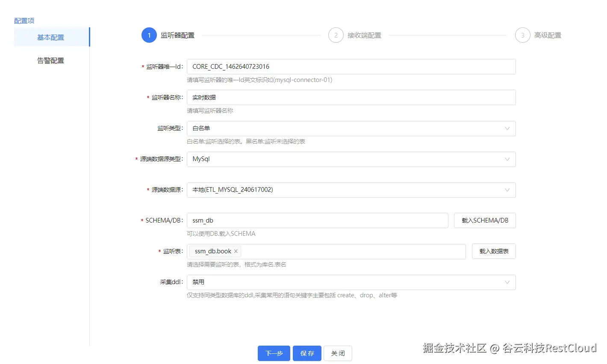Click hint text 请填写监听器名称
Image resolution: width=607 pixels, height=364 pixels.
(210, 111)
